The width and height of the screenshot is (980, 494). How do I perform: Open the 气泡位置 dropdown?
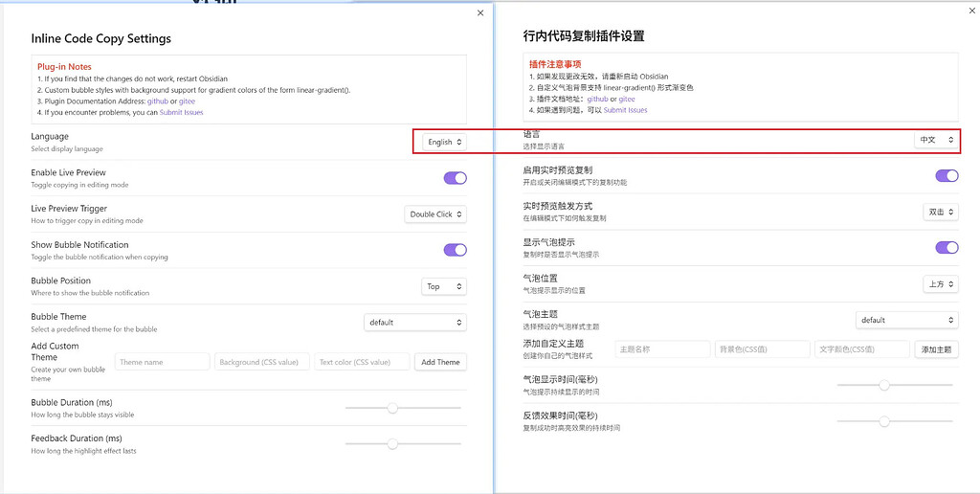(941, 284)
